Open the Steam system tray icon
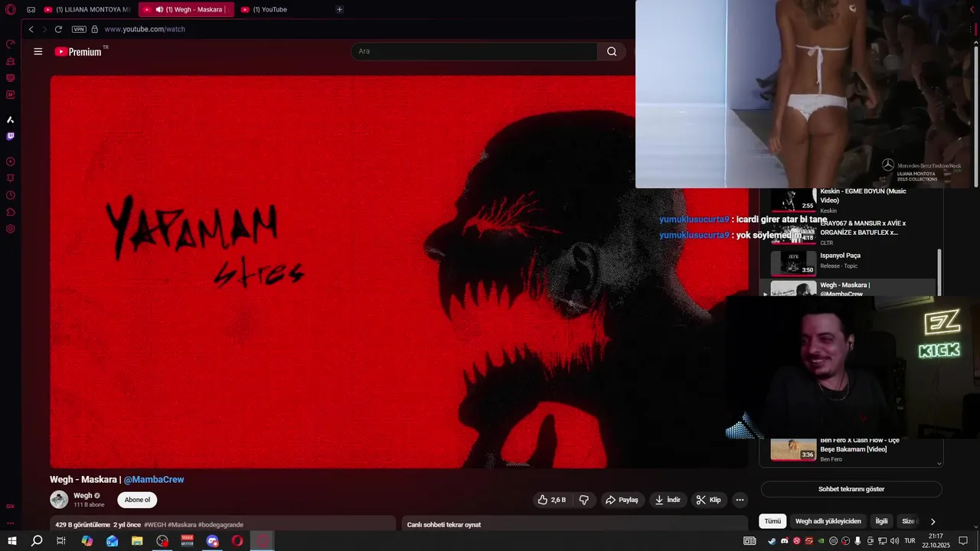The width and height of the screenshot is (980, 551). [772, 541]
